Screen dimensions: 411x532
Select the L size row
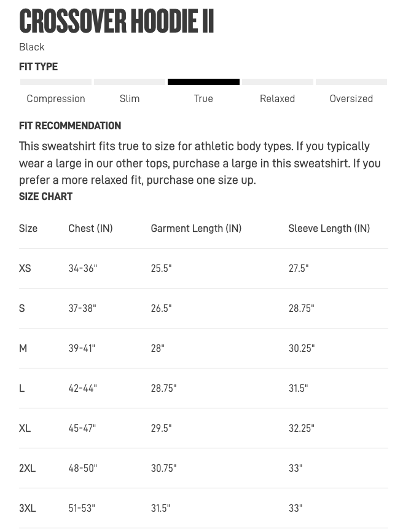coord(203,388)
